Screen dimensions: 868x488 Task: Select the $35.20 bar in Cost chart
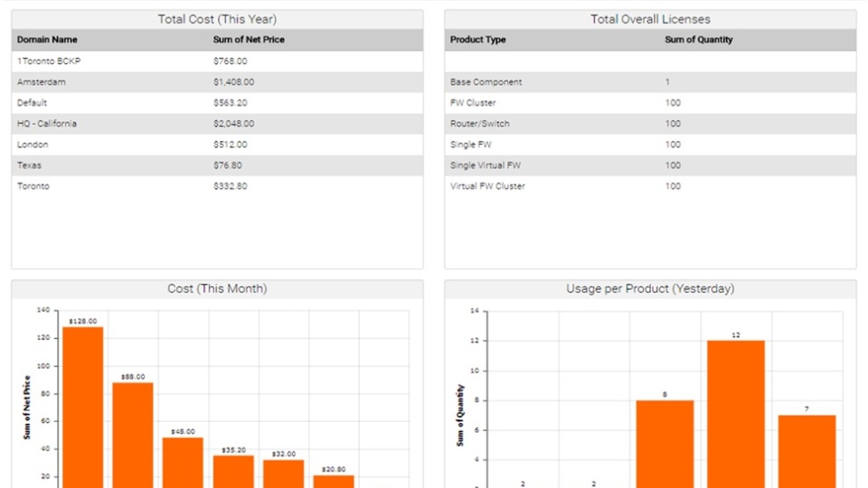[233, 470]
